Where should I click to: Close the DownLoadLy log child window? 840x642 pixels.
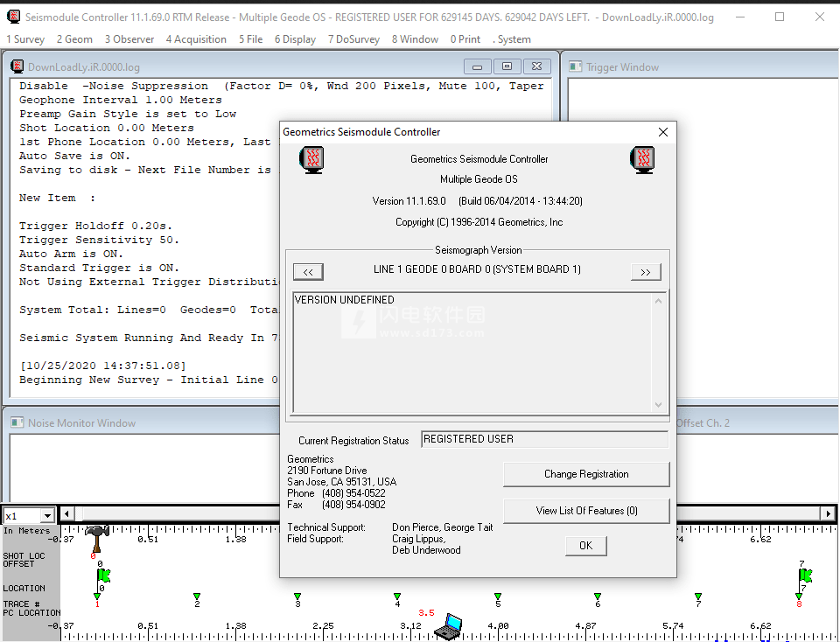click(536, 66)
